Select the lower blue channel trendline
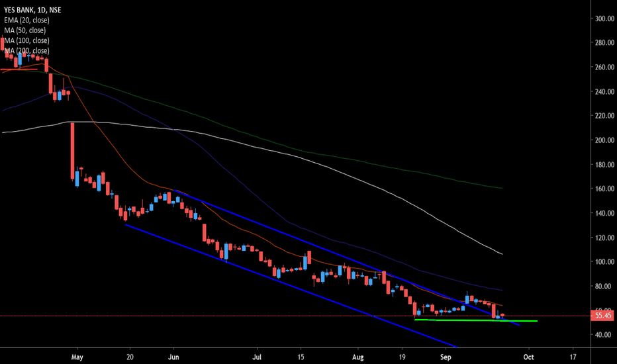The height and width of the screenshot is (364, 617). [x=291, y=286]
